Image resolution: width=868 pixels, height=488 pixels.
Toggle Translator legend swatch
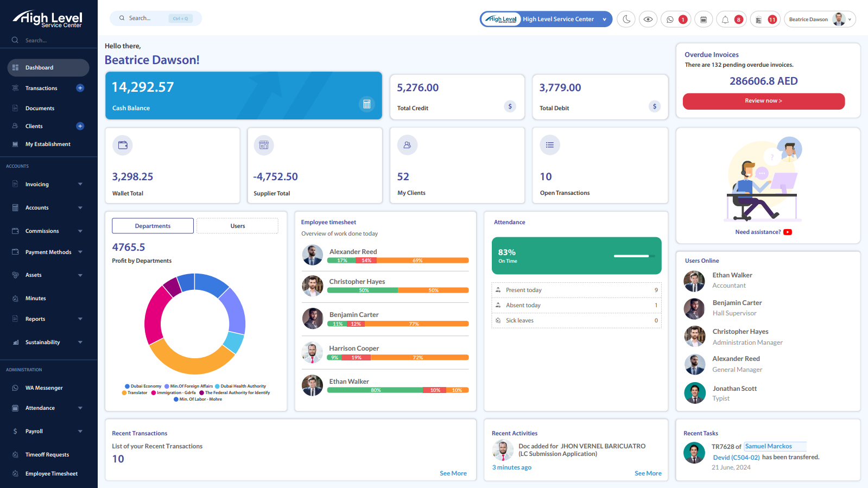[124, 393]
